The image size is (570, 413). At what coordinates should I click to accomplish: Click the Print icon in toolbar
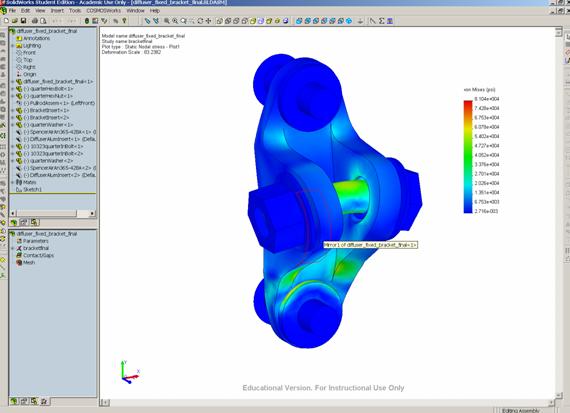pyautogui.click(x=35, y=21)
